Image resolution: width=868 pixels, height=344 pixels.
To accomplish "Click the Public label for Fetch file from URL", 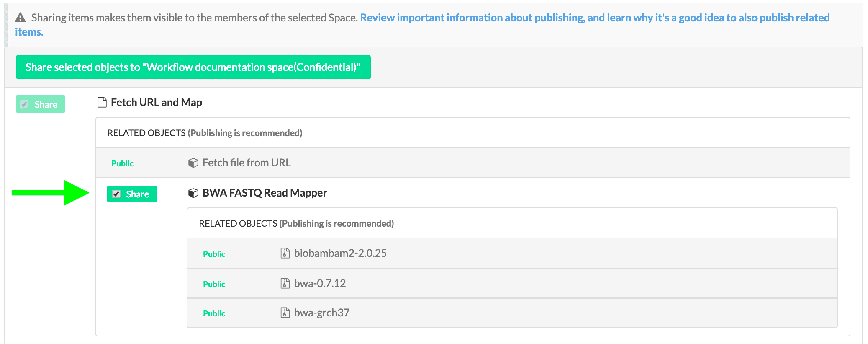I will coord(123,163).
